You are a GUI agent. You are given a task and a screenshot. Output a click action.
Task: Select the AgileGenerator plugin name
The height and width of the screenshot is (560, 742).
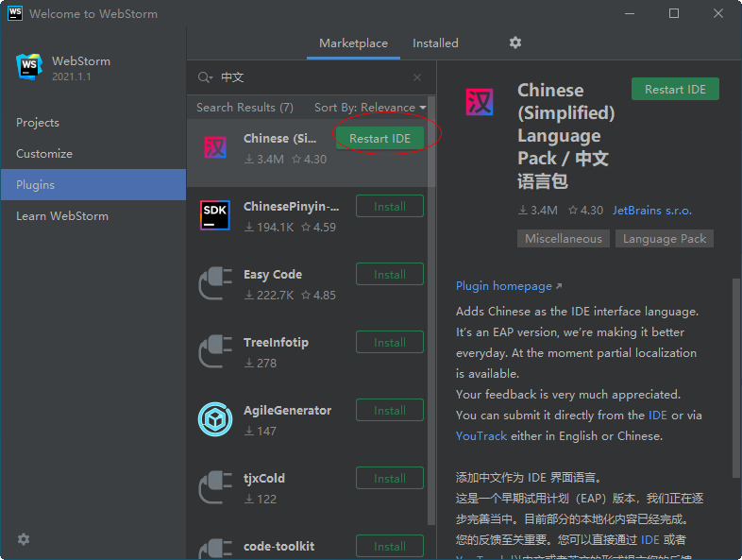(287, 411)
